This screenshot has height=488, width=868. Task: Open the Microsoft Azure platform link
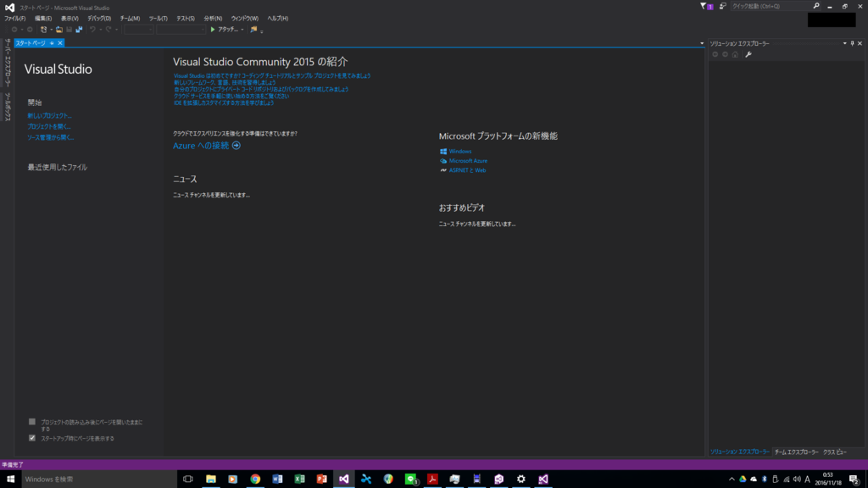[x=468, y=160]
